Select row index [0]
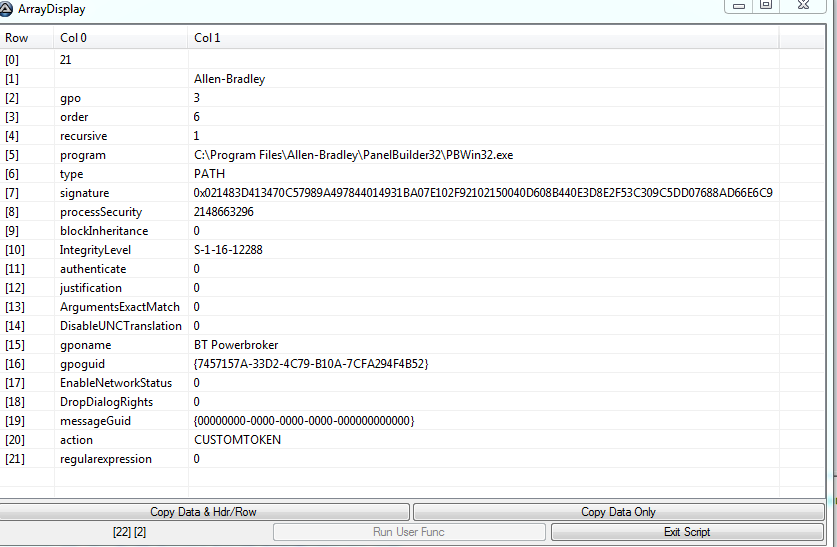 12,60
